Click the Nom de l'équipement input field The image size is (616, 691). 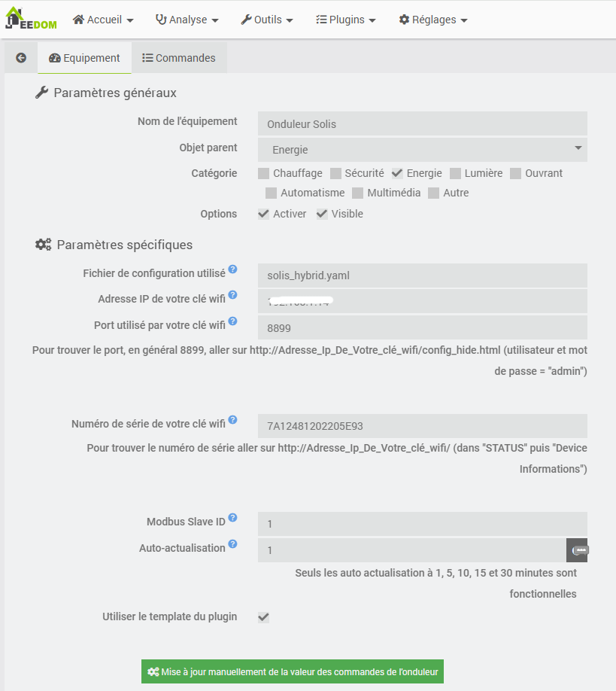(422, 123)
